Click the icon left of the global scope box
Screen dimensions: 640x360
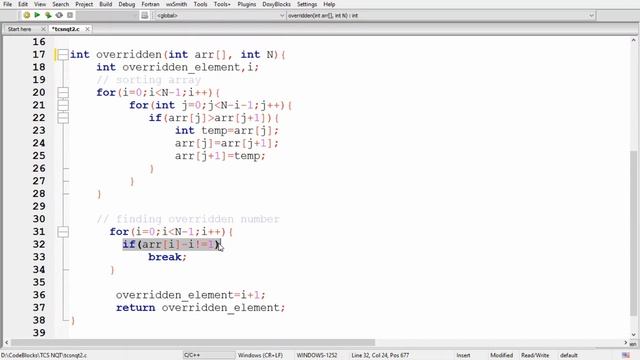click(x=144, y=16)
